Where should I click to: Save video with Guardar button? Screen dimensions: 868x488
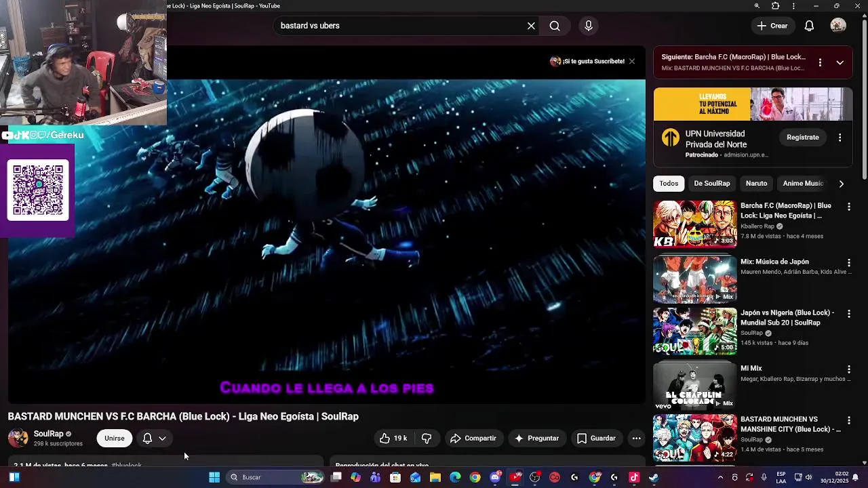tap(596, 439)
